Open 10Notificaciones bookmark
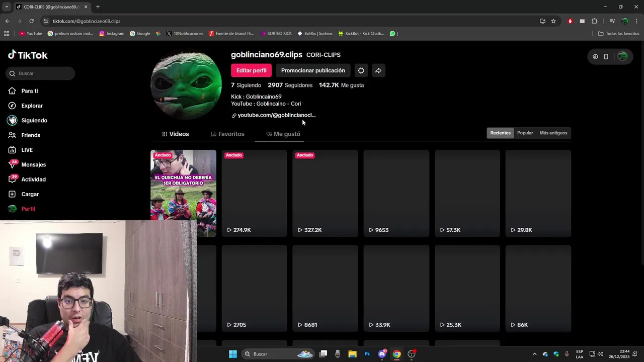The width and height of the screenshot is (644, 362). pyautogui.click(x=185, y=34)
